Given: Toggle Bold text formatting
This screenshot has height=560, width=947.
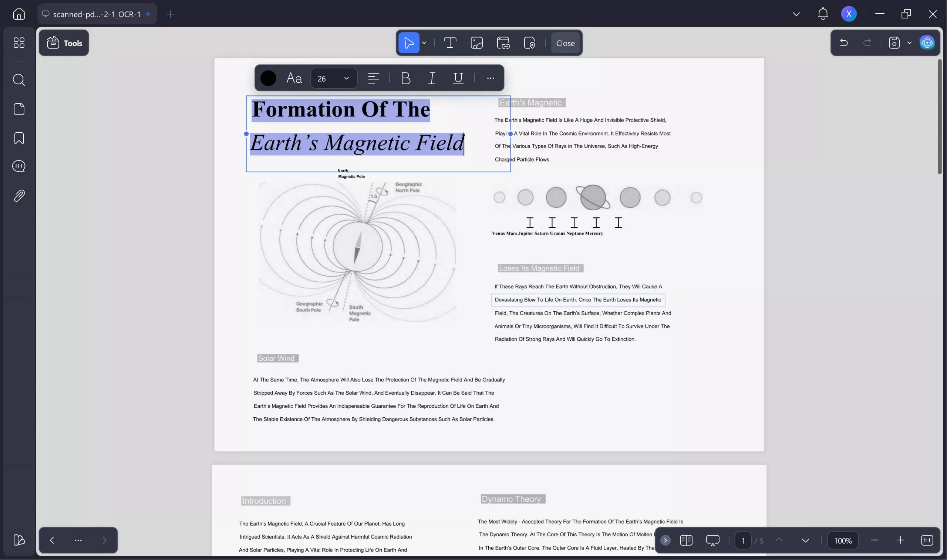Looking at the screenshot, I should 405,78.
